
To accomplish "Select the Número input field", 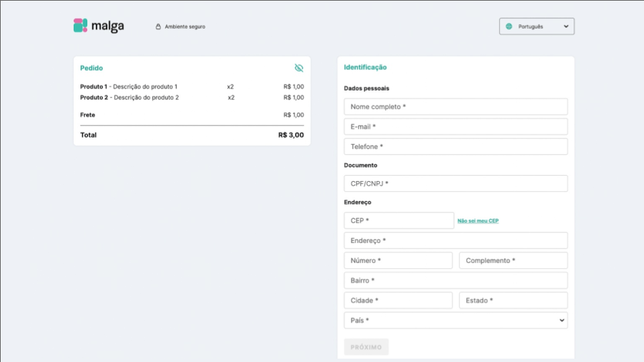I will click(x=398, y=261).
